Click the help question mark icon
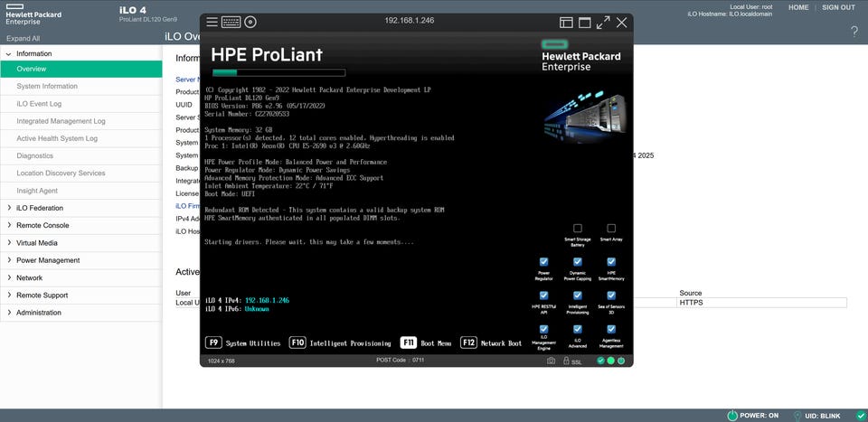This screenshot has height=422, width=868. (x=854, y=32)
